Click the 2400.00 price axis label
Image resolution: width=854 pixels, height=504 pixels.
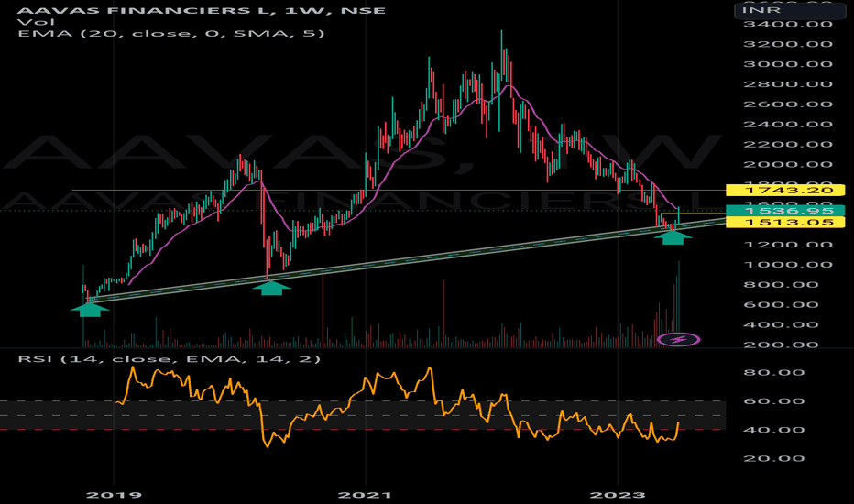[x=788, y=125]
